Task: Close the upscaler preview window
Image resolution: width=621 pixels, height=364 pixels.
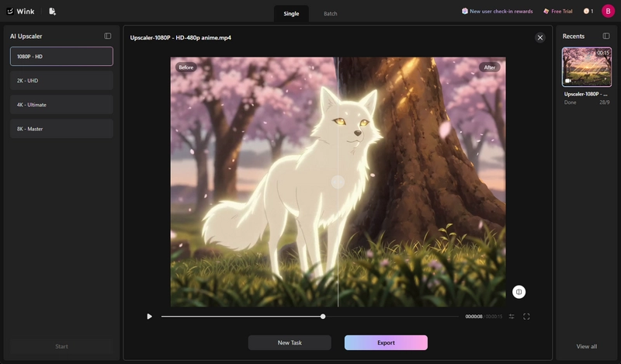Action: (539, 37)
